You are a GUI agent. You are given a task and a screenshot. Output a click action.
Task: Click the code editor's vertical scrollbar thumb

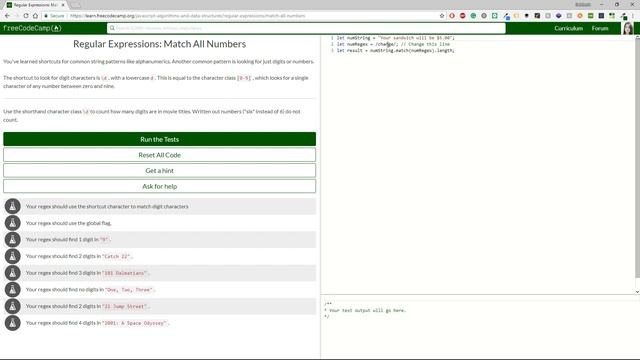(637, 159)
